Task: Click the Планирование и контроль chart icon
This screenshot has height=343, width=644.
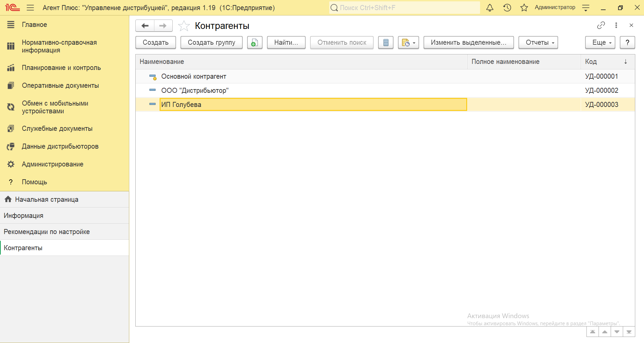Action: tap(11, 68)
